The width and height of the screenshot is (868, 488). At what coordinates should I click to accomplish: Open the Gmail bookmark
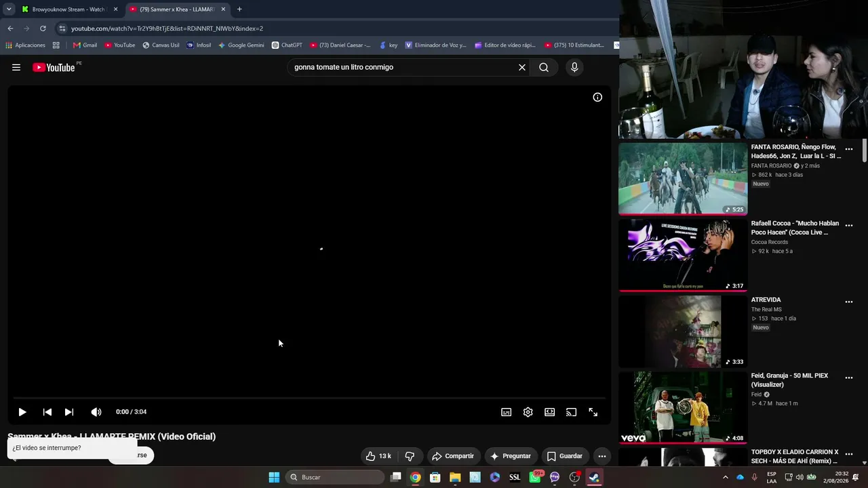click(x=85, y=45)
